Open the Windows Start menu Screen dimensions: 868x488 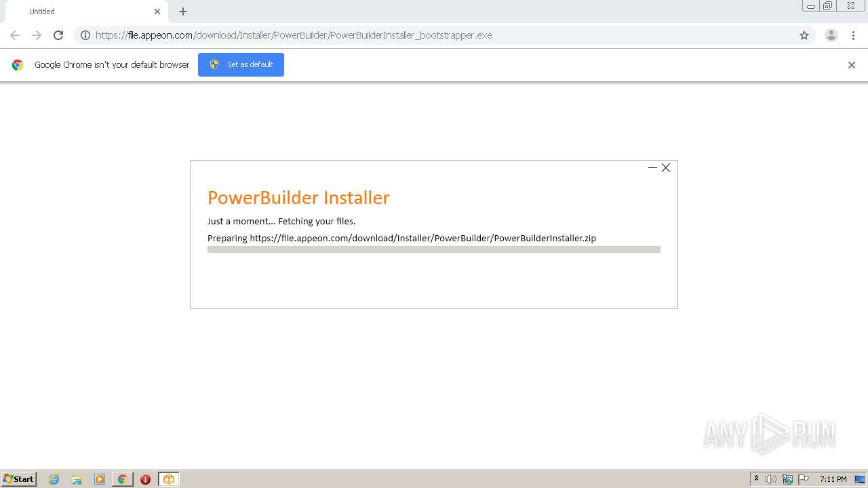coord(18,479)
